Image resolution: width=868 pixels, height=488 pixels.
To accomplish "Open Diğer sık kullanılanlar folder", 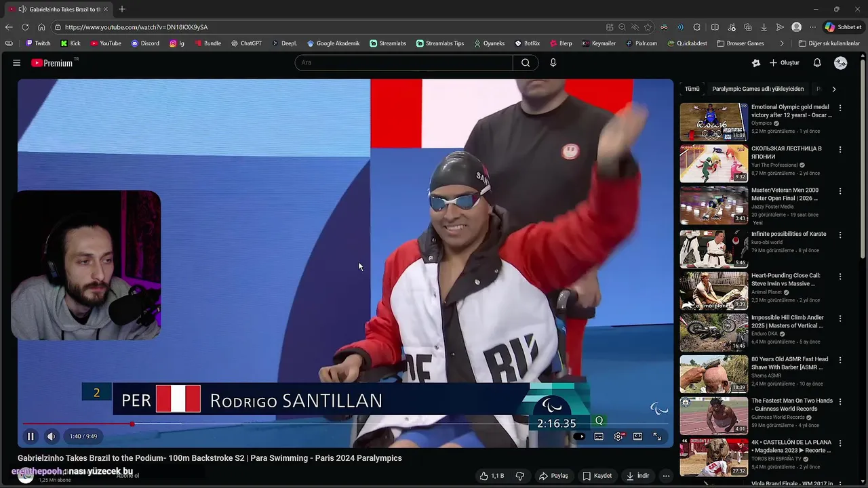I will [829, 43].
